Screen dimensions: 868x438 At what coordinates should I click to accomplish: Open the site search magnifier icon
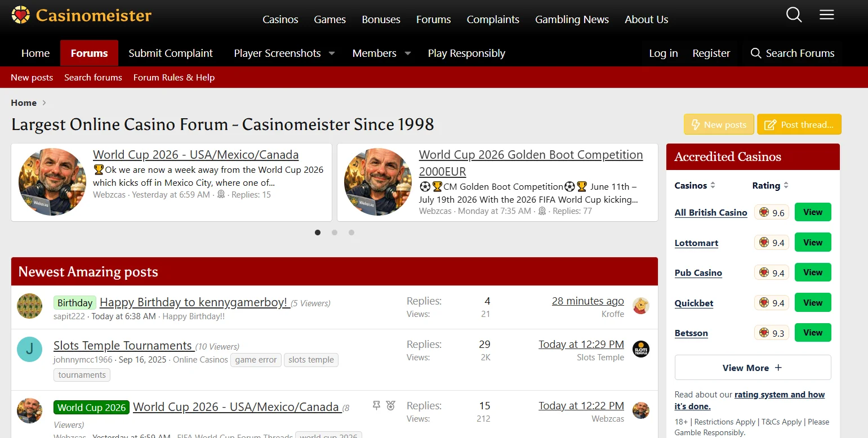click(794, 15)
